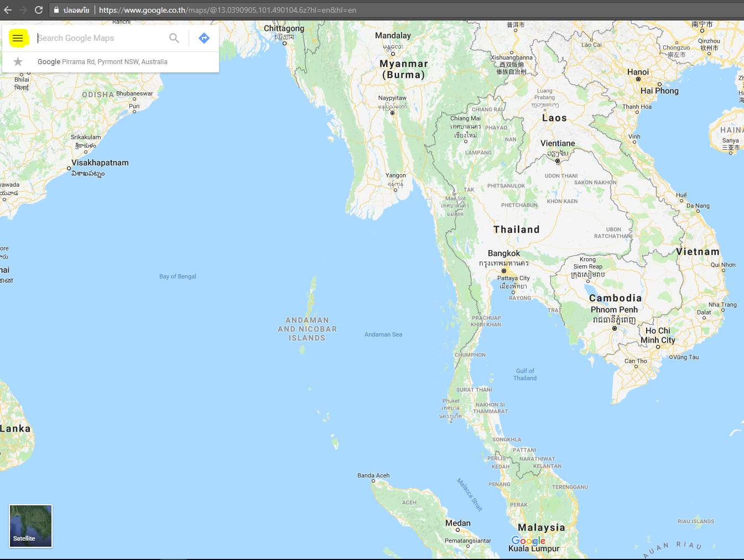The height and width of the screenshot is (560, 744).
Task: Click the Nha Trang city label
Action: click(722, 305)
